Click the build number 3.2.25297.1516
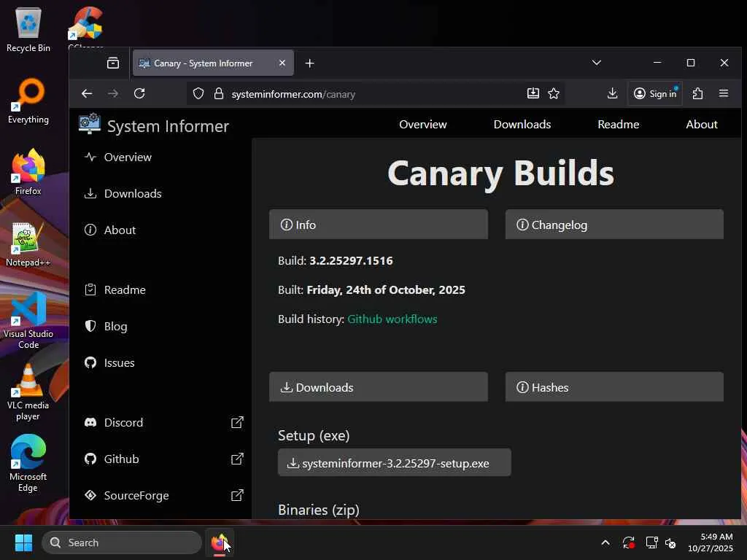The image size is (747, 560). click(x=351, y=261)
